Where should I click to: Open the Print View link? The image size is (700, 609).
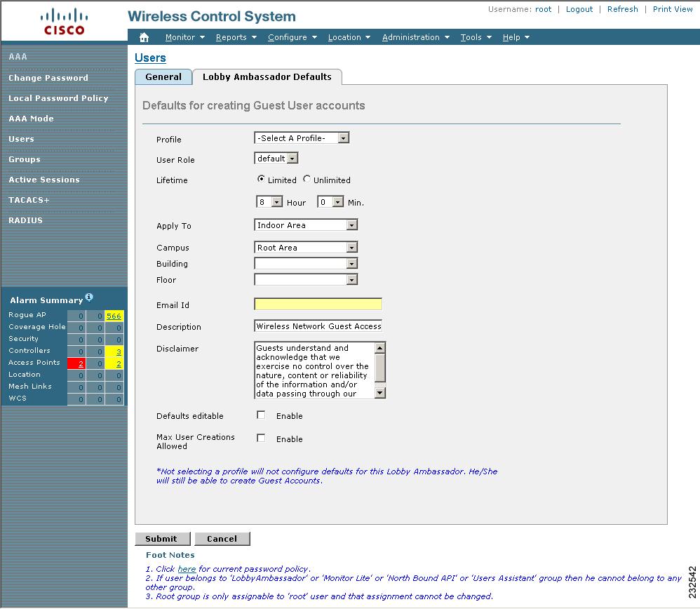coord(673,9)
